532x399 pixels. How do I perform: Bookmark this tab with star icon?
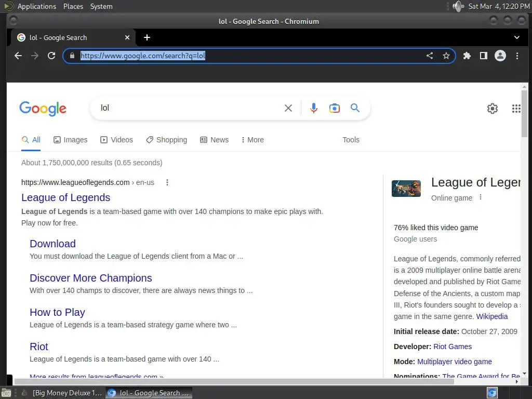[x=446, y=56]
